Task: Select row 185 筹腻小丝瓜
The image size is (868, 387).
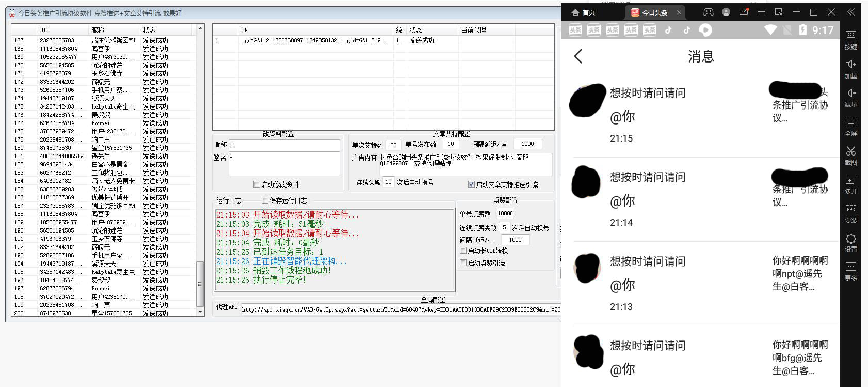Action: [102, 189]
